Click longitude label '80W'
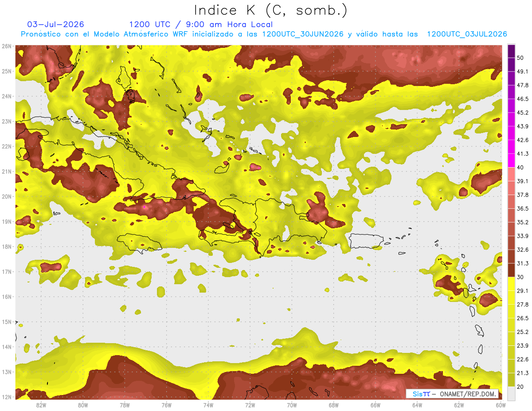Viewport: 532px width, 411px height. coord(82,405)
